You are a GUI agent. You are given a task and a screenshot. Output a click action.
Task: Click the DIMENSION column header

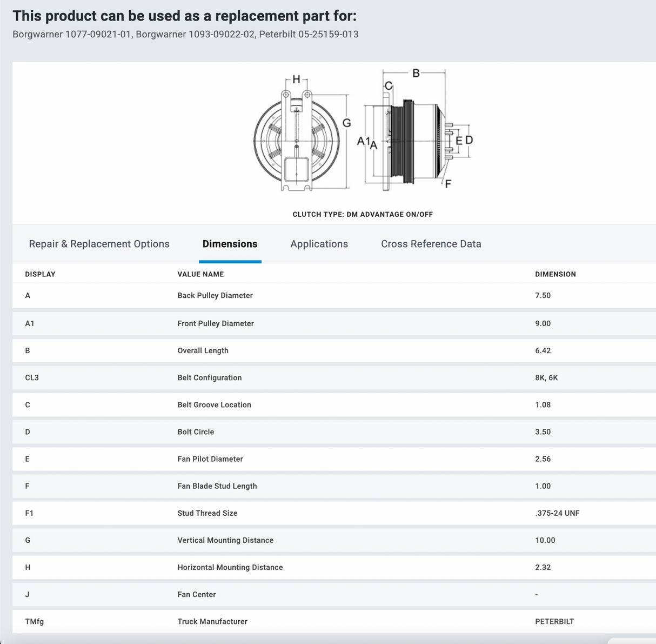(x=555, y=274)
